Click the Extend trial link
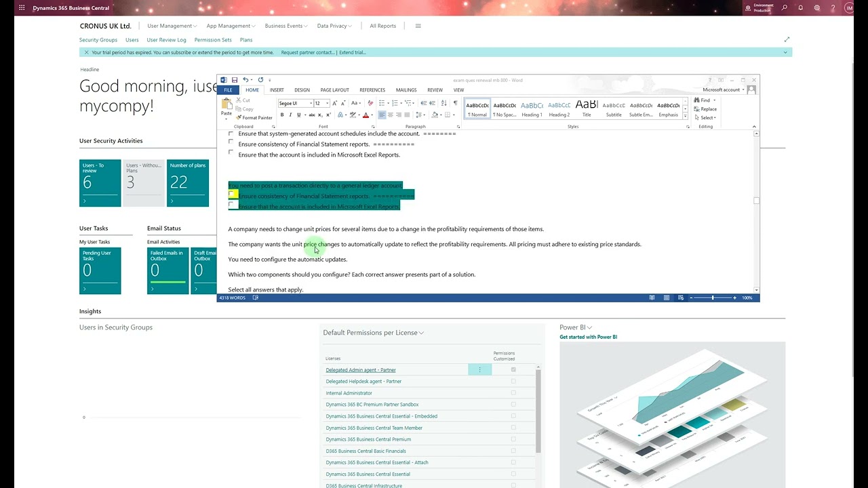Screen dimensions: 868x488 352,52
